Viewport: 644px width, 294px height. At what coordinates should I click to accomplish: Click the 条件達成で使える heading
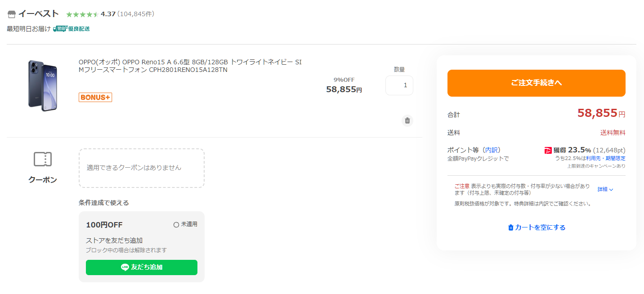104,203
